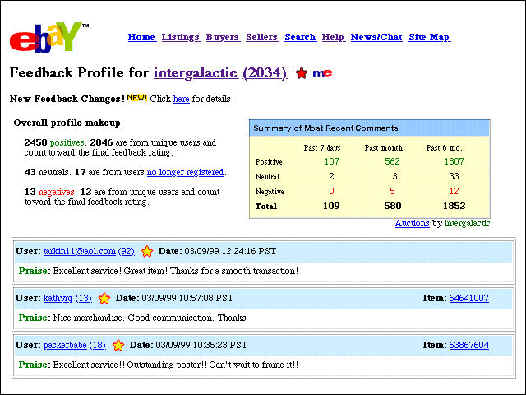The image size is (526, 395).
Task: Go to the News/Chat navigation link
Action: (x=376, y=37)
